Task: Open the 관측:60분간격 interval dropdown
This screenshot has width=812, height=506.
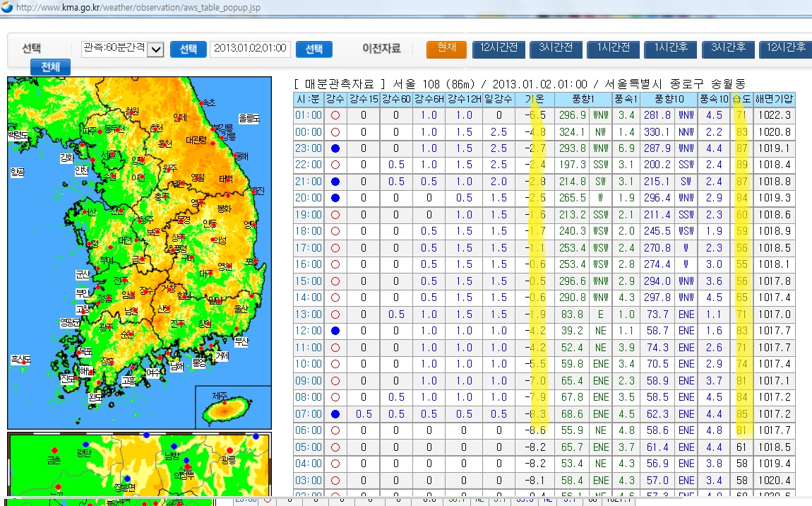Action: coord(156,49)
